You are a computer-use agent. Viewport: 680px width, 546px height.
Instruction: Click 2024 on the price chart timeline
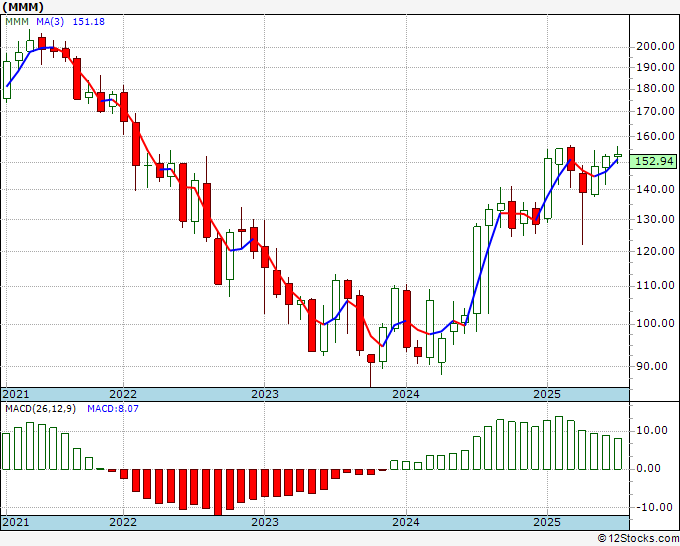[x=406, y=394]
